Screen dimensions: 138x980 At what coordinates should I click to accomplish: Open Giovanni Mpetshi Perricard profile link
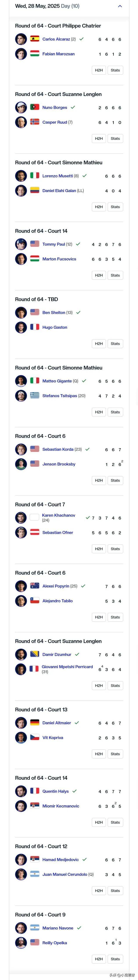click(x=67, y=667)
